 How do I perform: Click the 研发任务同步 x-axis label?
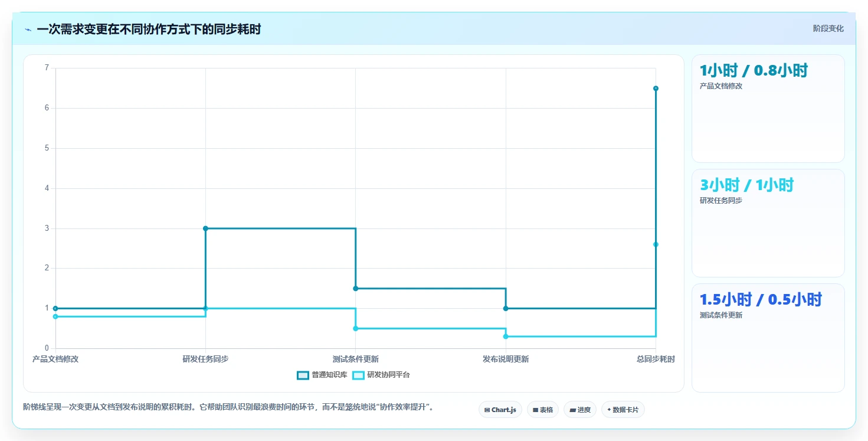click(205, 359)
